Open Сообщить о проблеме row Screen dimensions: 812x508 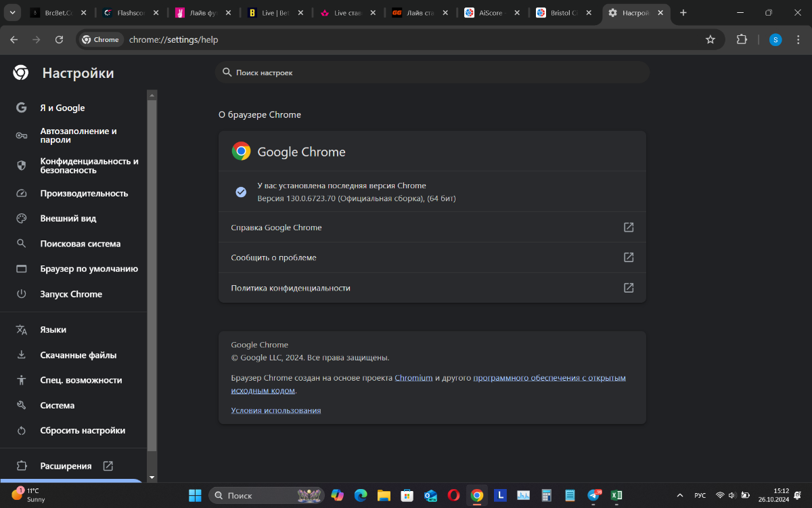click(x=432, y=257)
